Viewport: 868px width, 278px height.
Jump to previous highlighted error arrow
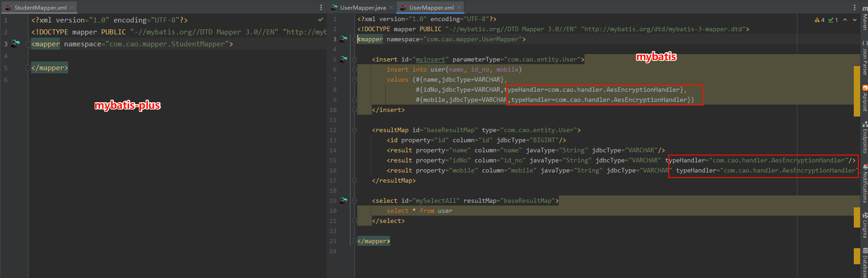[x=845, y=20]
